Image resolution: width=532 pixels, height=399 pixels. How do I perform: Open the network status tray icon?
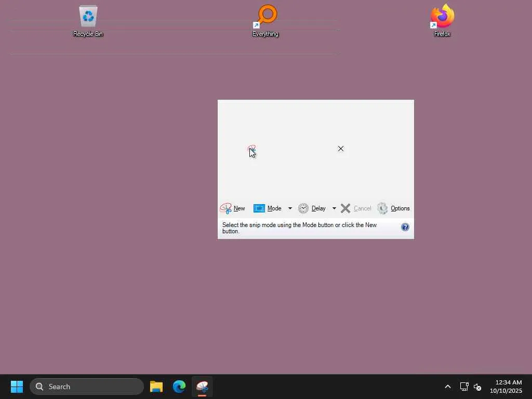[464, 387]
